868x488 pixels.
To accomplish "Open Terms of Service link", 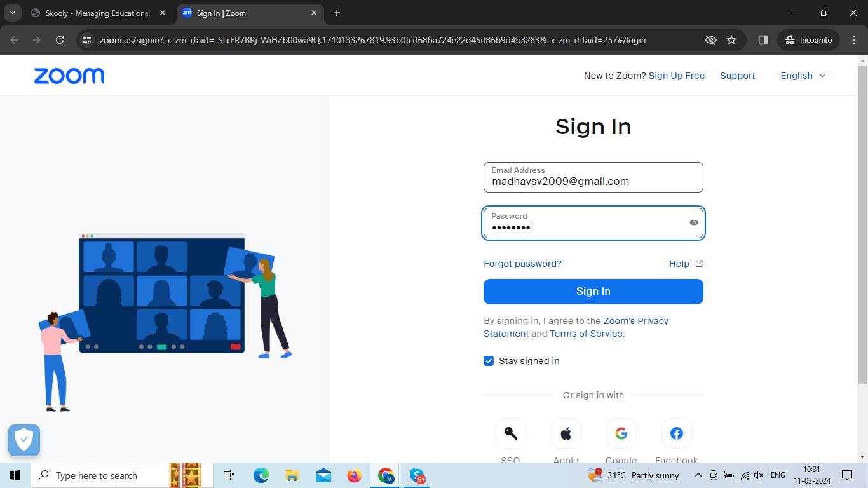I will (587, 334).
